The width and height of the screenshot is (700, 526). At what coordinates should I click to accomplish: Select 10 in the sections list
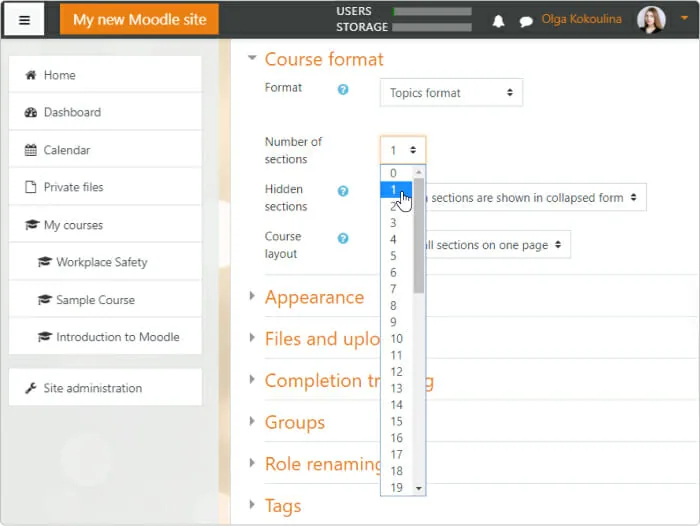396,338
